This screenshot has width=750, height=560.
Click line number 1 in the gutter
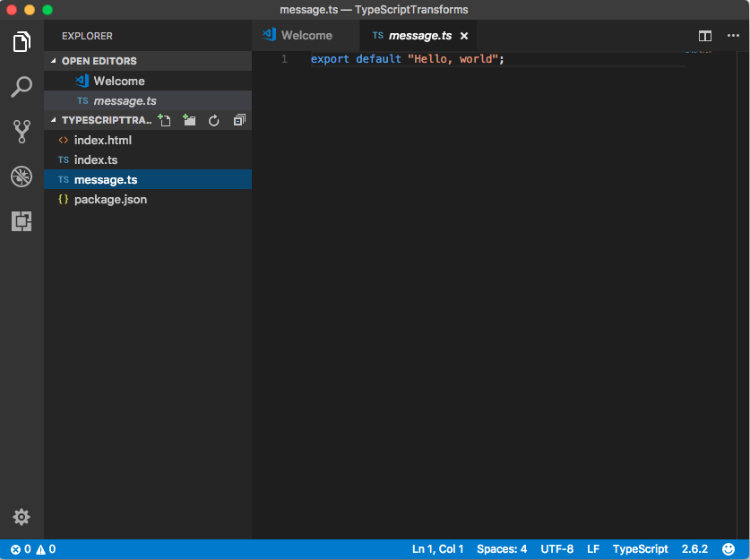285,59
